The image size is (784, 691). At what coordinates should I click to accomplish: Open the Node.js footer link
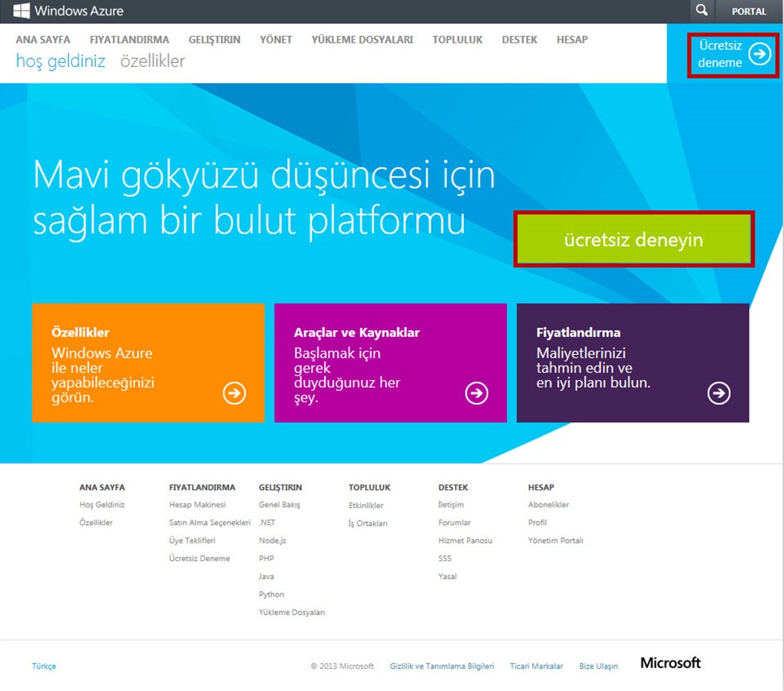click(x=273, y=541)
